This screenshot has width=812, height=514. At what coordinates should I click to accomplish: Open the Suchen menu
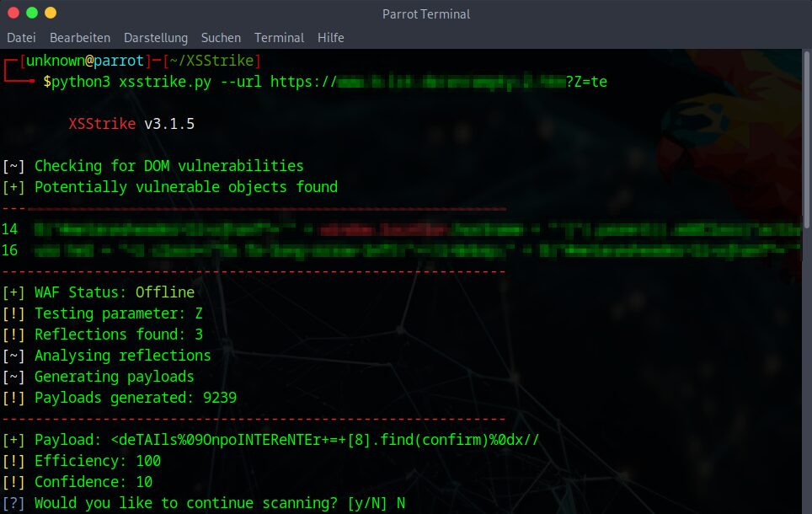[221, 38]
